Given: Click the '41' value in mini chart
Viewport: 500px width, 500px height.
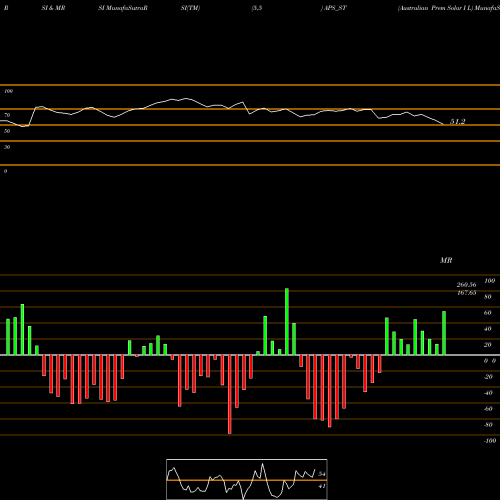Looking at the screenshot, I should (322, 486).
